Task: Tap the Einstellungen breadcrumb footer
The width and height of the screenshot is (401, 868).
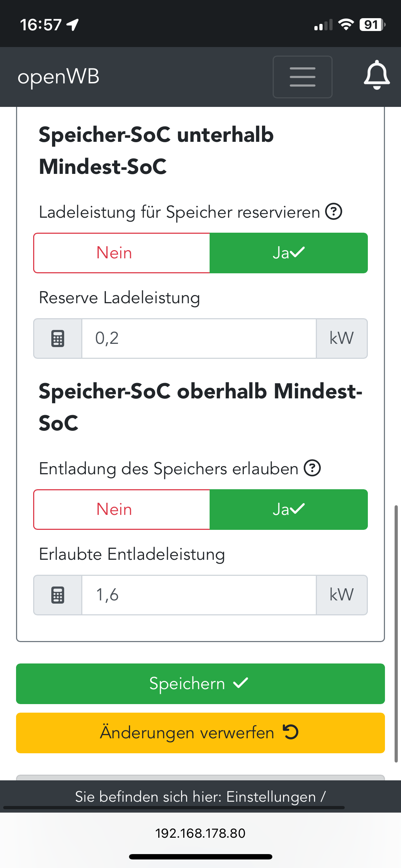Action: click(200, 797)
